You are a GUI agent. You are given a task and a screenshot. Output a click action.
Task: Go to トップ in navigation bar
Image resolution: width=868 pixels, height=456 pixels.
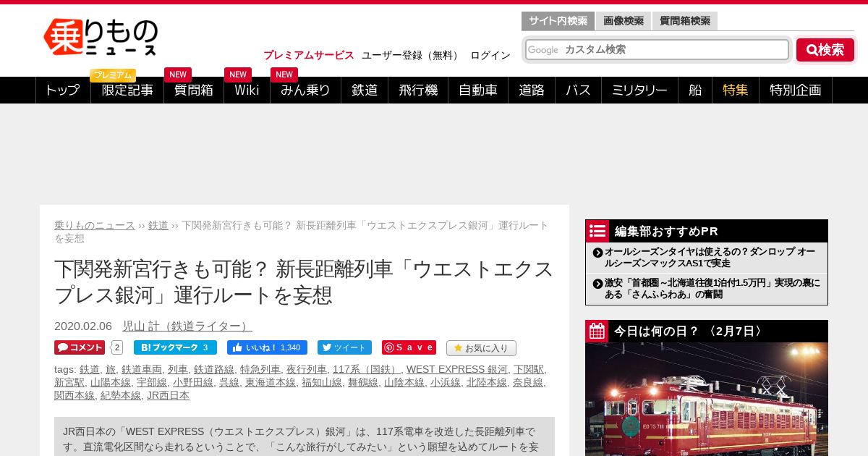[63, 90]
